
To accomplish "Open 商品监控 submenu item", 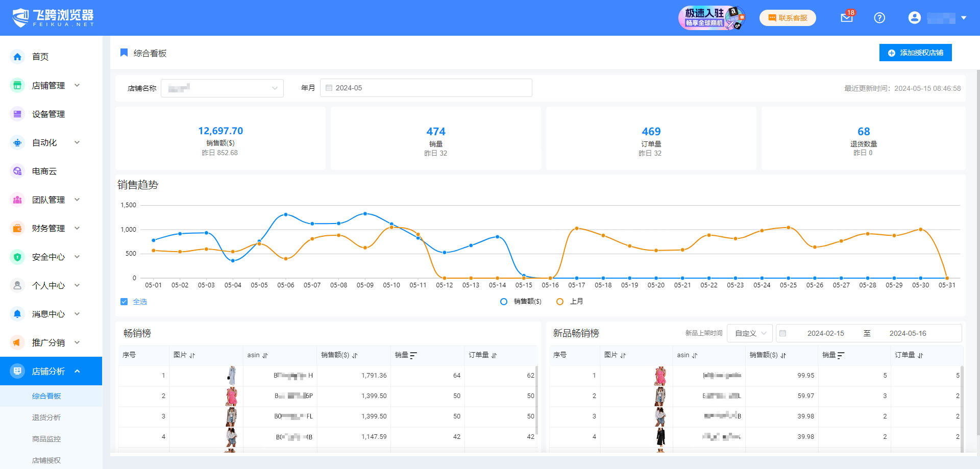I will point(46,439).
